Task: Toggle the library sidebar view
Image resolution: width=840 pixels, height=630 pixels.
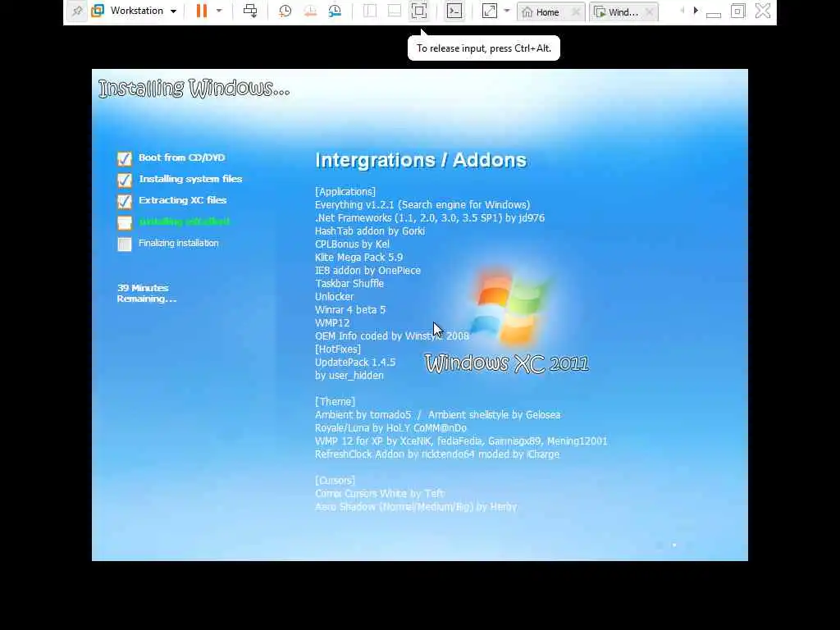Action: 370,11
